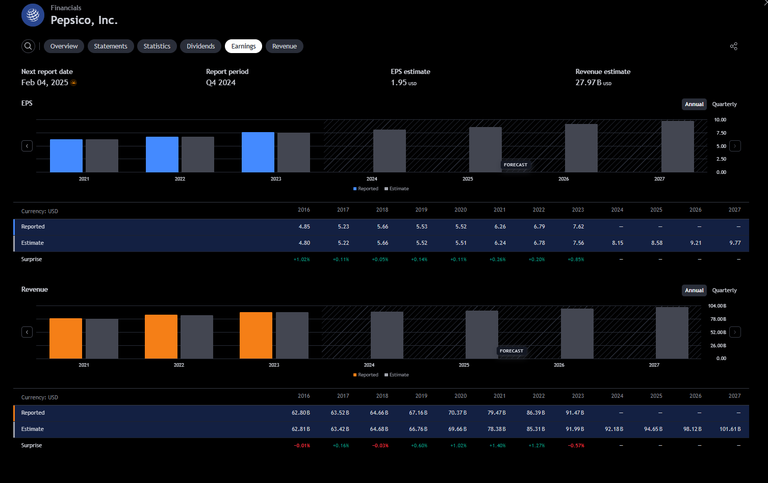Click revenue surprise -0.57%
The image size is (768, 483).
point(576,445)
